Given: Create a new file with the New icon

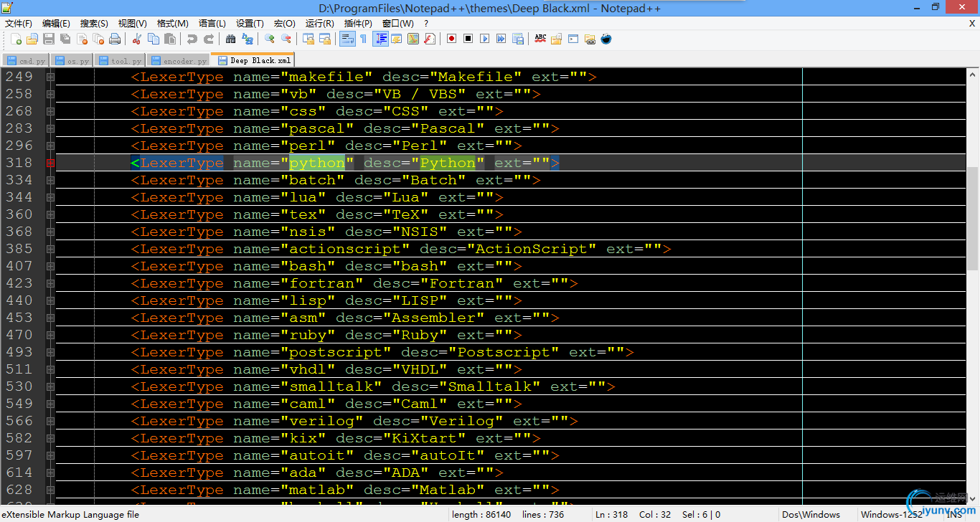Looking at the screenshot, I should (x=16, y=39).
